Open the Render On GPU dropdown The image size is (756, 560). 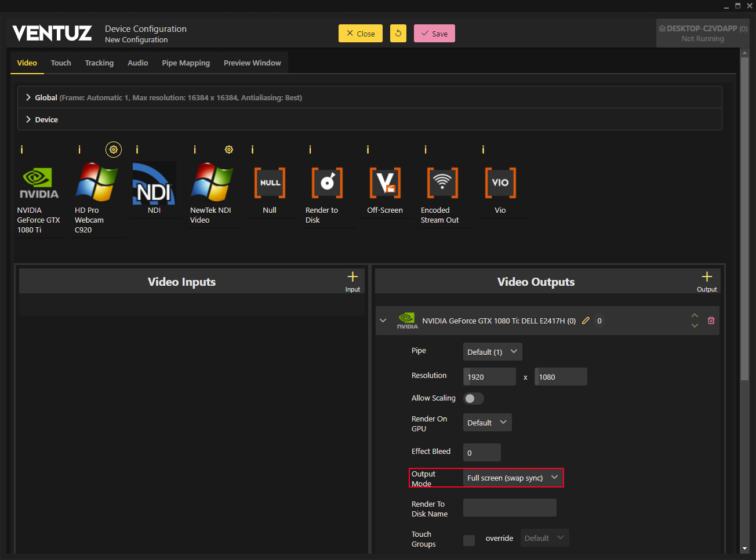point(487,423)
